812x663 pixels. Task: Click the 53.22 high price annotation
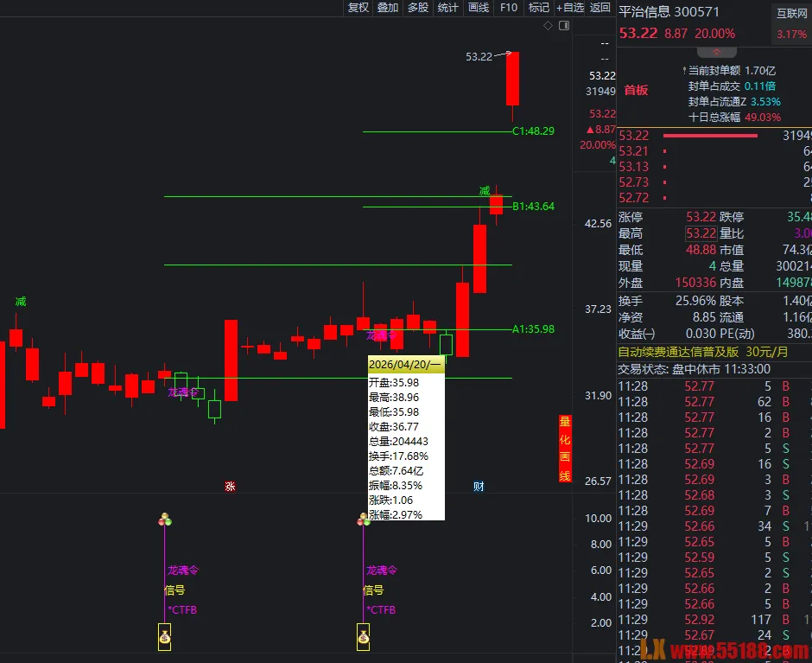pyautogui.click(x=479, y=56)
